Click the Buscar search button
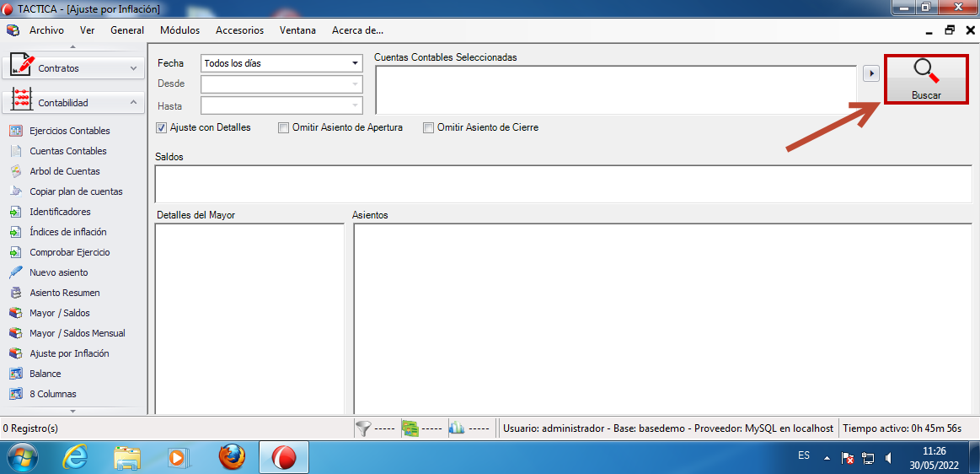The height and width of the screenshot is (474, 980). (x=926, y=79)
